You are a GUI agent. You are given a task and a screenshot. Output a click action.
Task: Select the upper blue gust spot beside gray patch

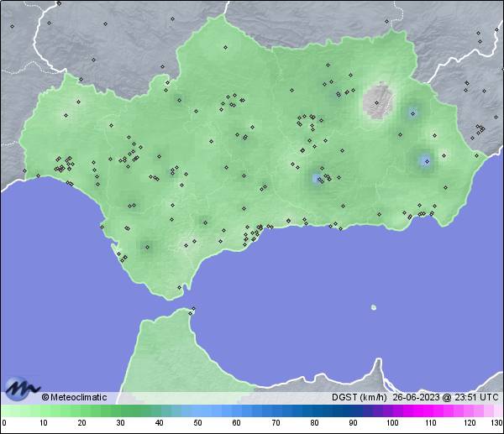coord(412,112)
